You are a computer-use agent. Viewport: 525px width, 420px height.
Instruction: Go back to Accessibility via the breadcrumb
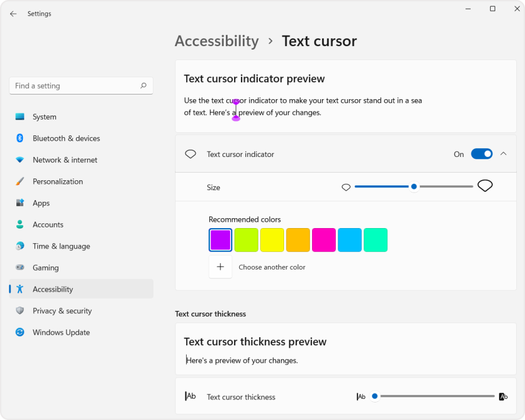tap(216, 41)
